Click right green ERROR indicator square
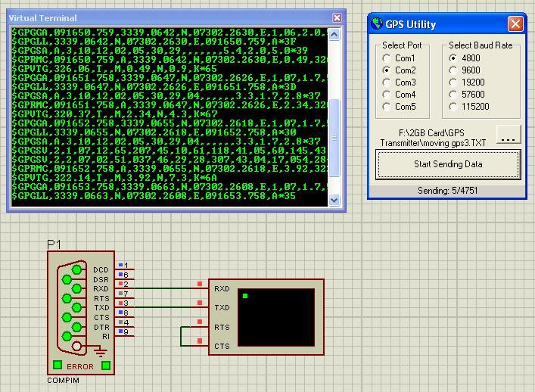This screenshot has width=535, height=392. (106, 366)
